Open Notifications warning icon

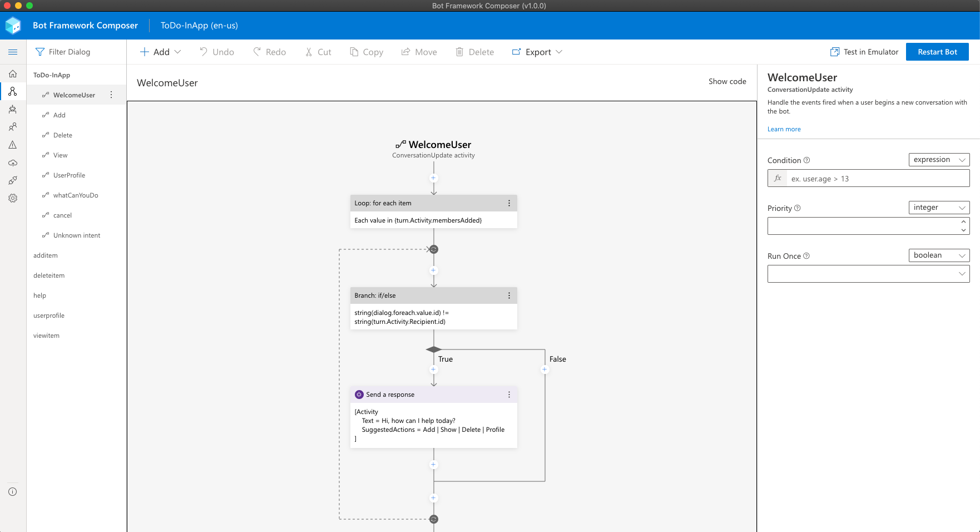coord(13,145)
